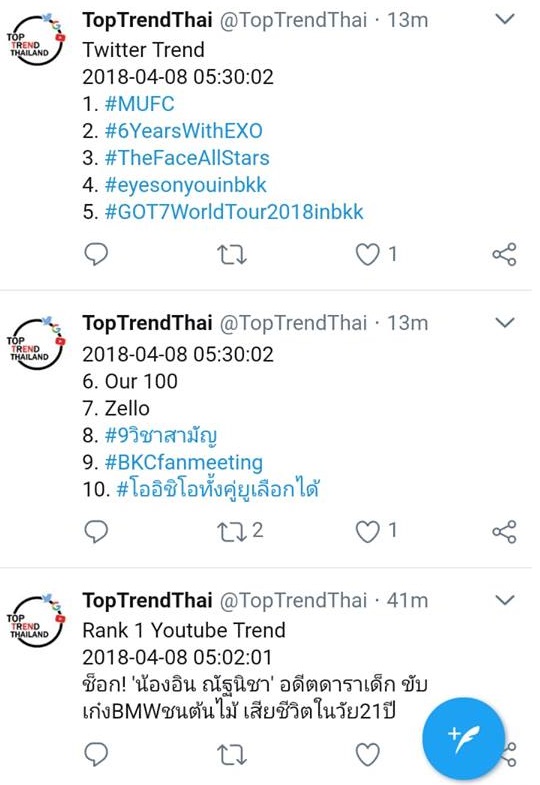The image size is (540, 785).
Task: Reply to the tweet listing Our 100
Action: (96, 531)
